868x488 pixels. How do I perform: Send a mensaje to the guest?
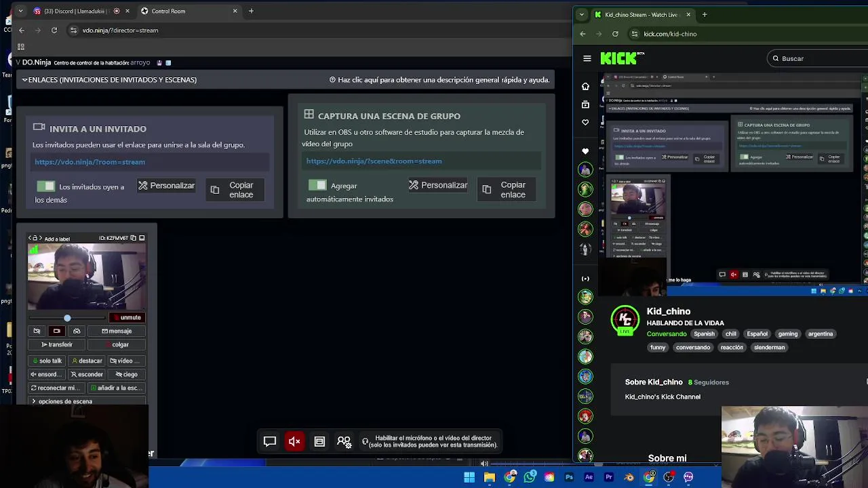117,331
